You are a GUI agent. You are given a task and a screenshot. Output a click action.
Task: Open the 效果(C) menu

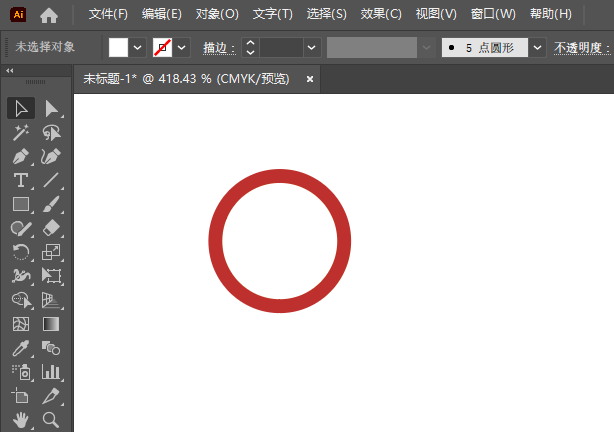click(381, 14)
